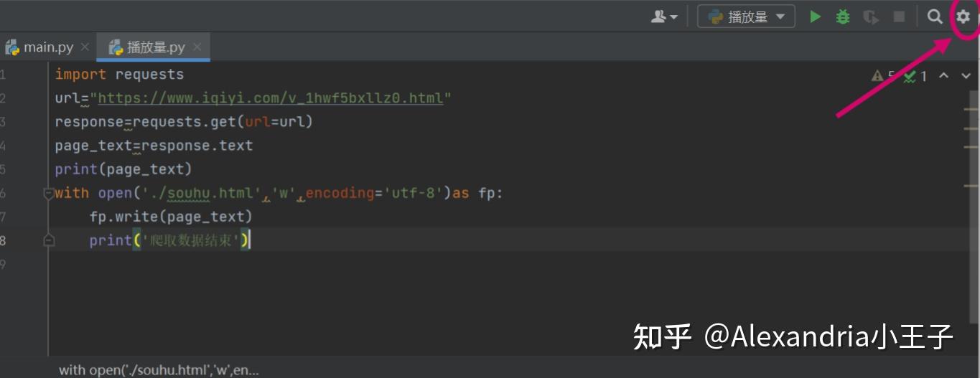
Task: Click the yellow warnings indicator
Action: (x=882, y=75)
